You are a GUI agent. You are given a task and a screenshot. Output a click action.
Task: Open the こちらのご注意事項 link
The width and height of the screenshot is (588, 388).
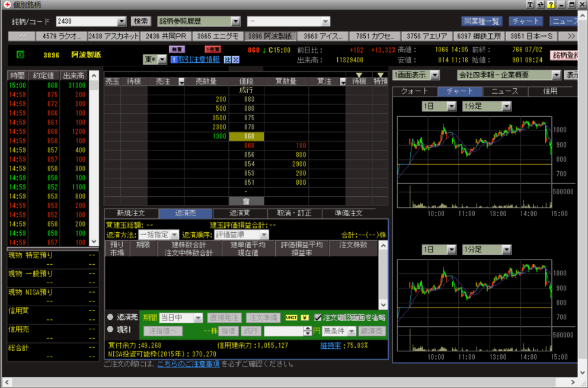[x=188, y=364]
